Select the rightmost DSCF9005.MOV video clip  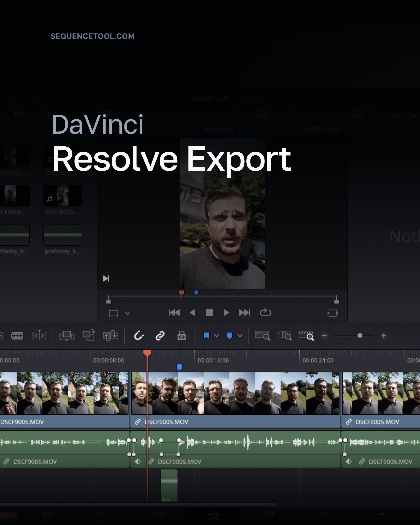(381, 400)
